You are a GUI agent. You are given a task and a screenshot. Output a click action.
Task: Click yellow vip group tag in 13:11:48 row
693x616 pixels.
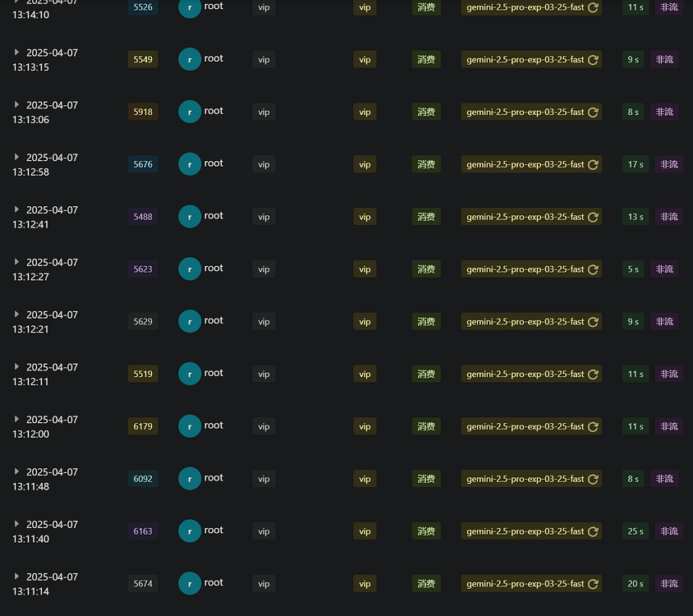click(x=365, y=479)
